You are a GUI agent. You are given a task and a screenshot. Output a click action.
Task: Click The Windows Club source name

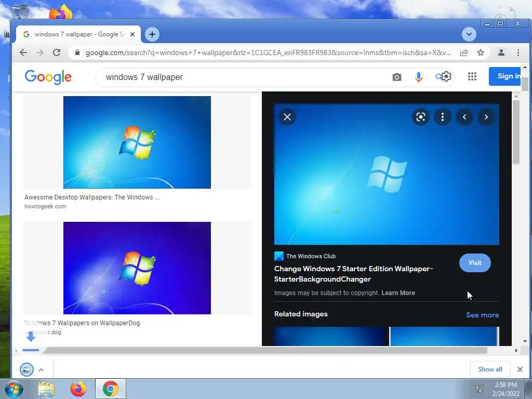[311, 256]
